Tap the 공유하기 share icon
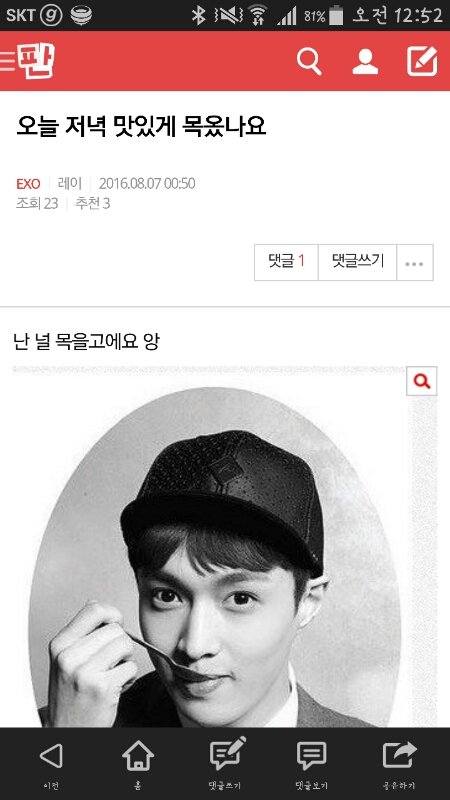 tap(399, 764)
